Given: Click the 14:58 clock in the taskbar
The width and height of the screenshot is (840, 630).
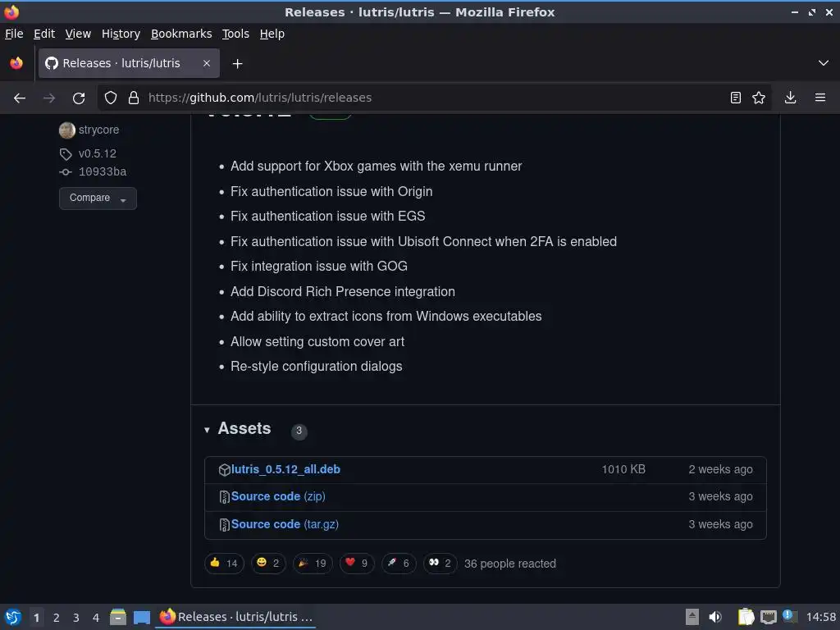Looking at the screenshot, I should 820,617.
